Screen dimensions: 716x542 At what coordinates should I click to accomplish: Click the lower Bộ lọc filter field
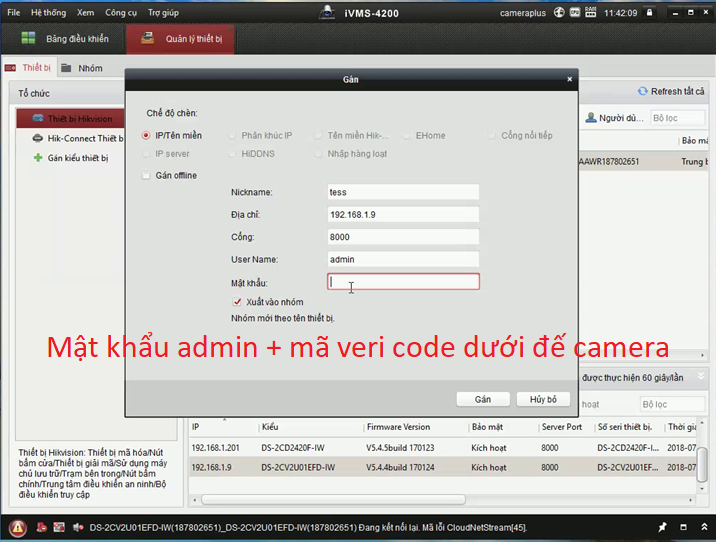pyautogui.click(x=672, y=404)
